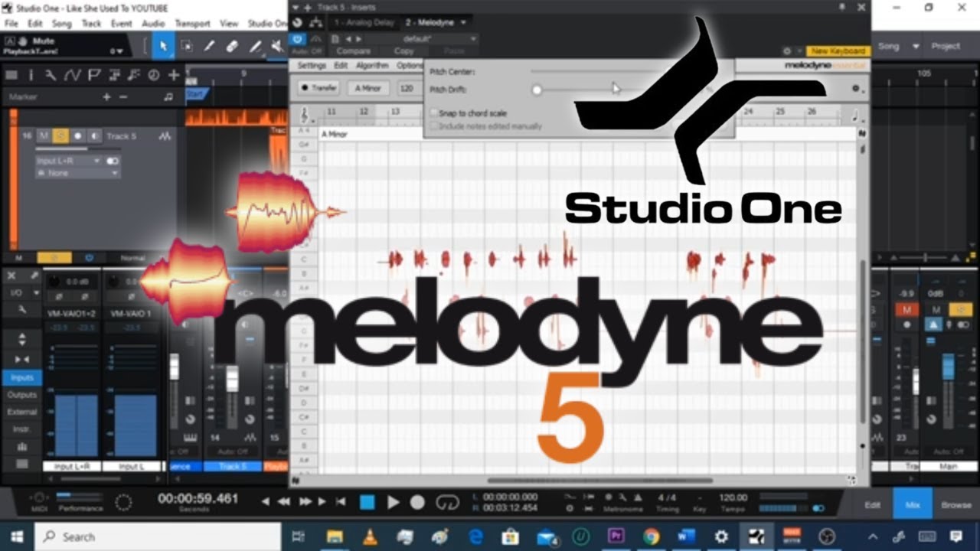Toggle the stereo switch next to Input L+R
The image size is (980, 551).
pos(113,161)
